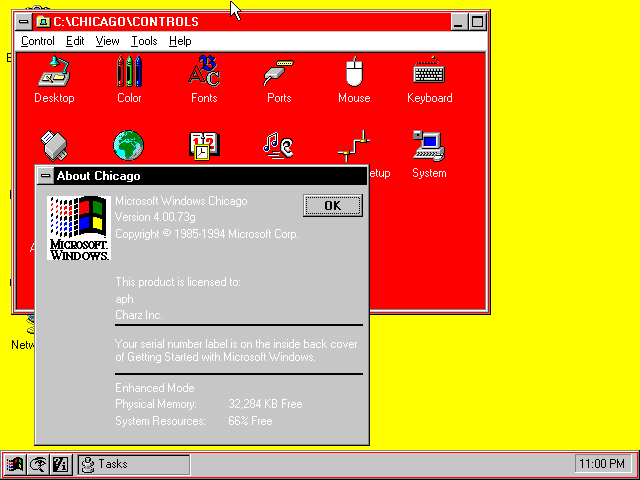Open the Tools menu
Image resolution: width=640 pixels, height=480 pixels.
[x=144, y=41]
